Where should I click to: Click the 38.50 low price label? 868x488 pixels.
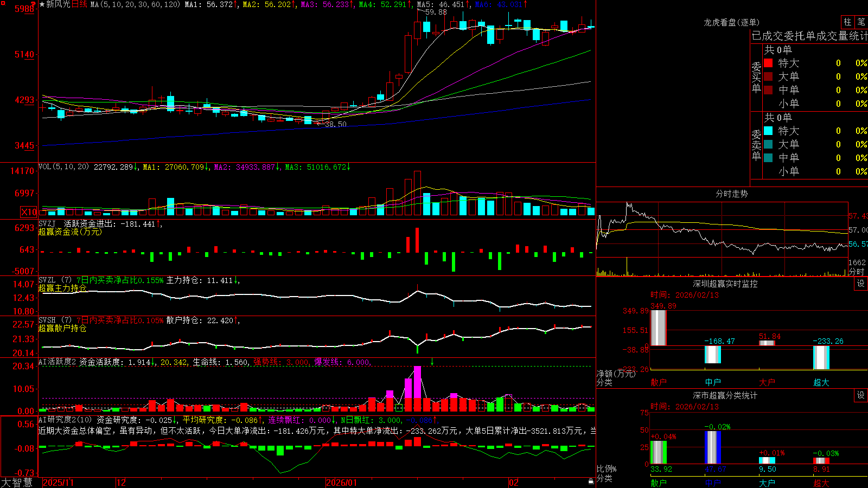click(x=335, y=124)
